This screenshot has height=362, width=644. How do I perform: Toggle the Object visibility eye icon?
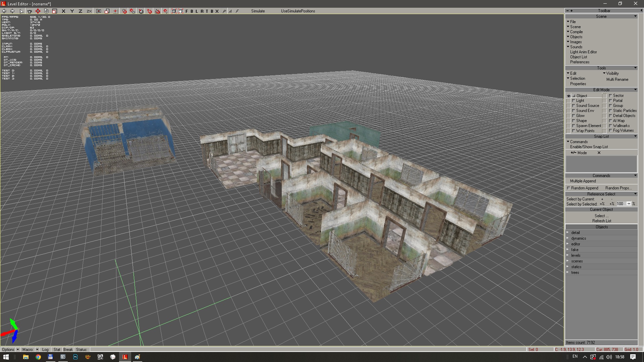click(x=569, y=96)
